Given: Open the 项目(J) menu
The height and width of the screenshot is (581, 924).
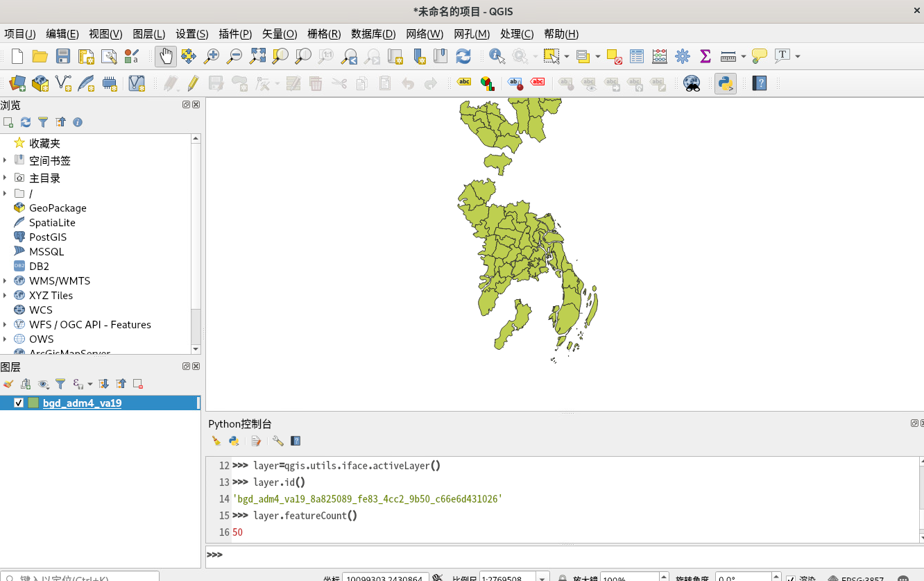Looking at the screenshot, I should click(20, 34).
